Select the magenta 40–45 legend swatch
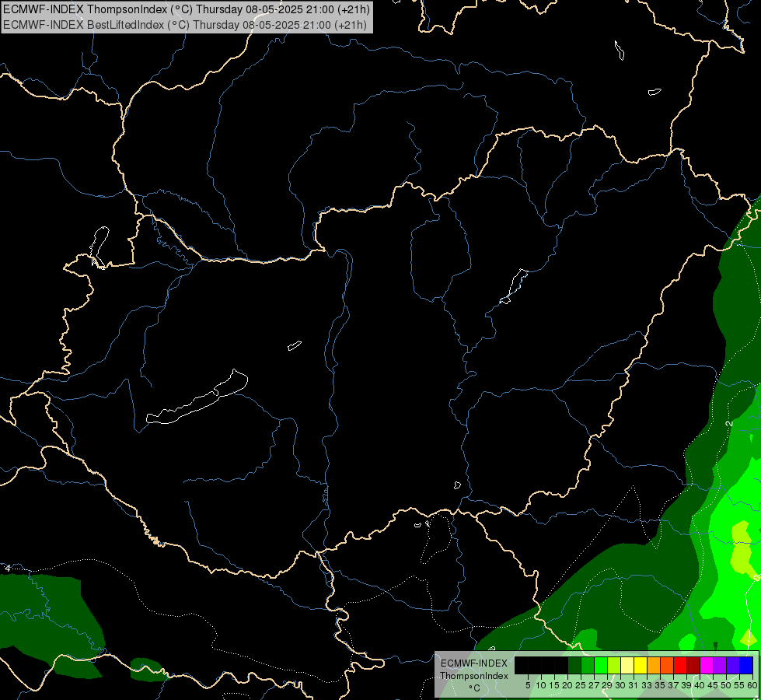 [707, 665]
